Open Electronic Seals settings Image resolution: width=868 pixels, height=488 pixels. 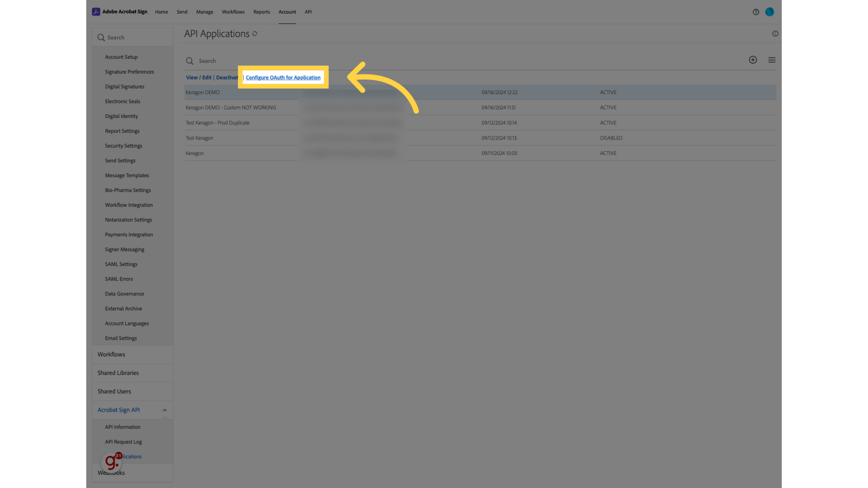pyautogui.click(x=123, y=102)
